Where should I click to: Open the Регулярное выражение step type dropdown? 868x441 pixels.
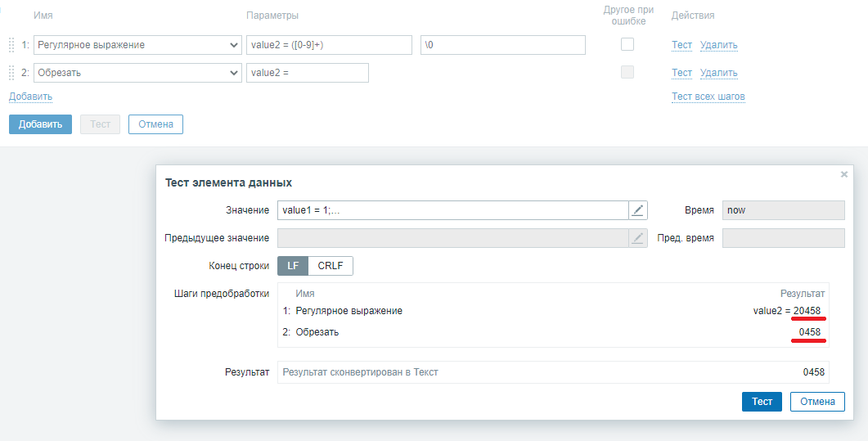pyautogui.click(x=137, y=45)
